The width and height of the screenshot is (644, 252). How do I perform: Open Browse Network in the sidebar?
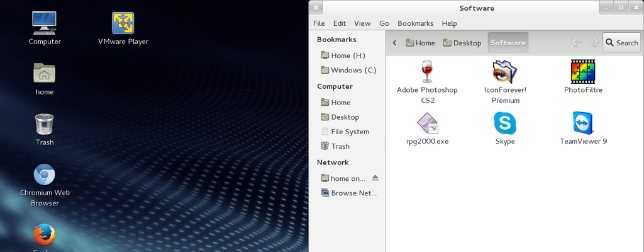coord(353,193)
